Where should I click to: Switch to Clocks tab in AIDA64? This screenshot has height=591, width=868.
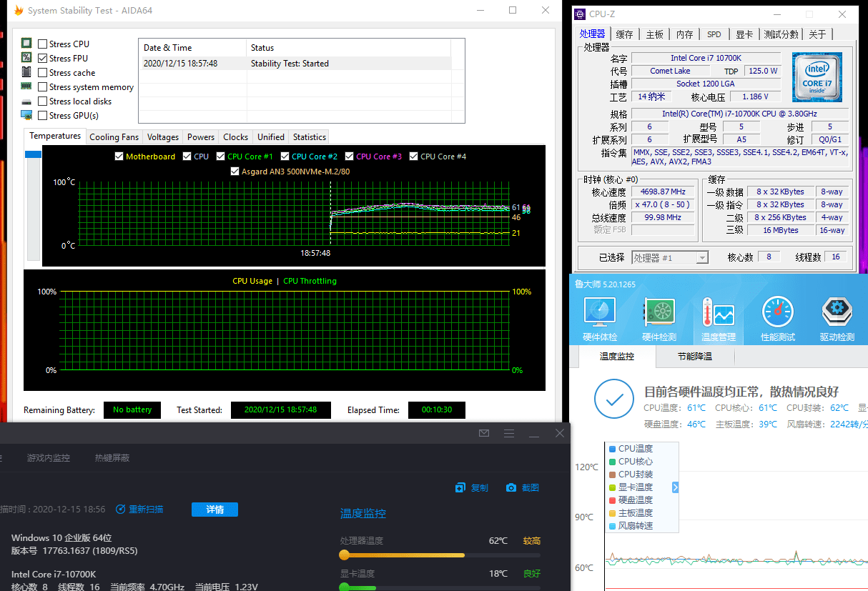[x=235, y=137]
